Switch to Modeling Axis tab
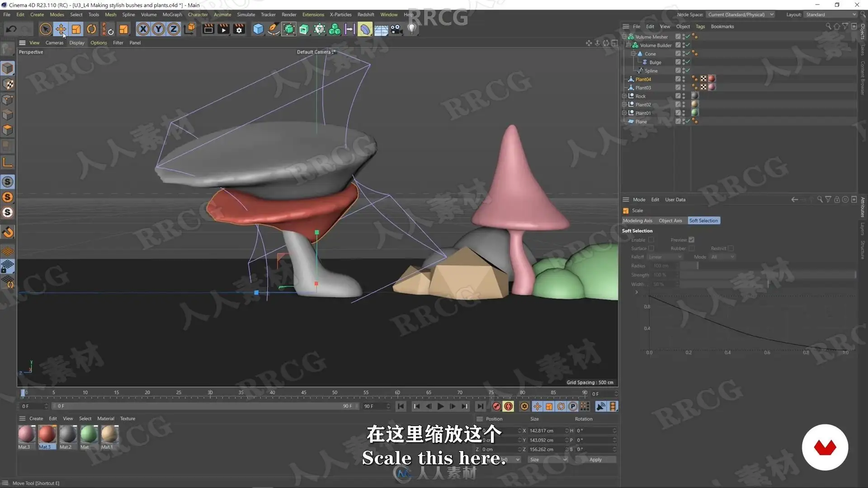Screen dimensions: 868x488 pyautogui.click(x=637, y=221)
